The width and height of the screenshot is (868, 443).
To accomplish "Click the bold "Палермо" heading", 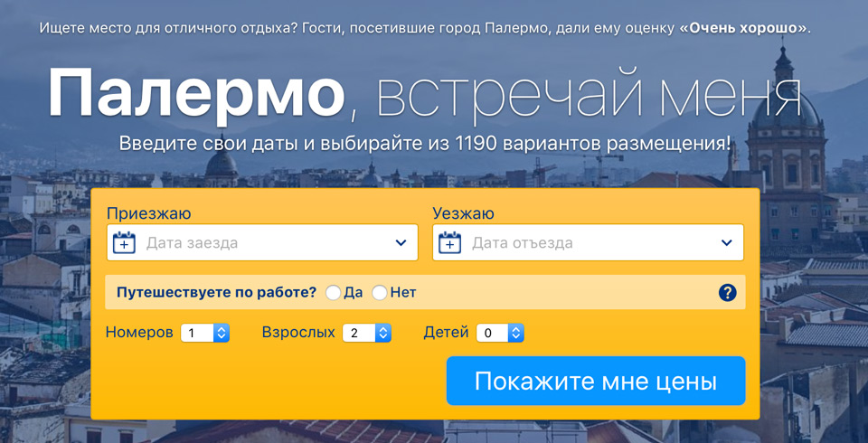I will (196, 94).
